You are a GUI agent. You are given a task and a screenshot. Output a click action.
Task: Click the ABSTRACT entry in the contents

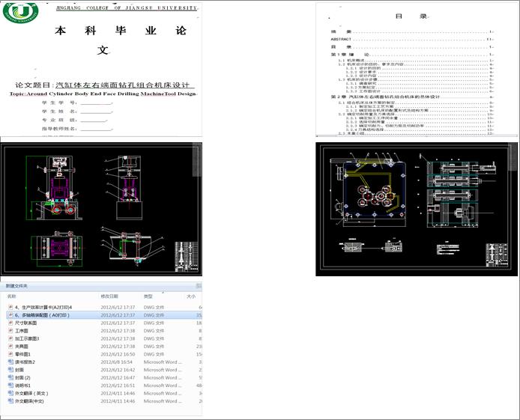pyautogui.click(x=341, y=39)
